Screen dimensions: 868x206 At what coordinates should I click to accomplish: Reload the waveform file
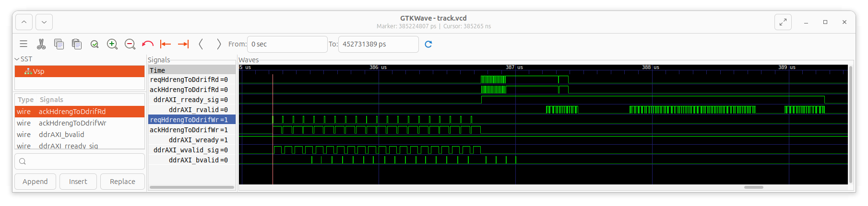428,44
